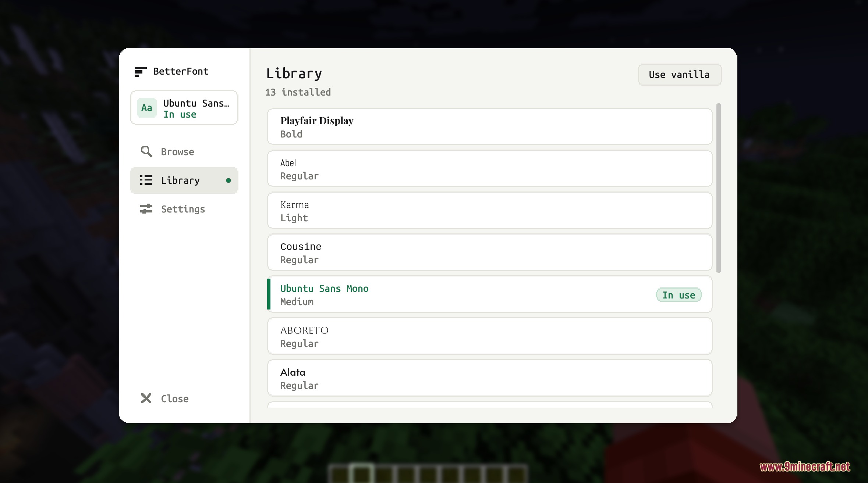Click the Close X icon
The width and height of the screenshot is (868, 483).
[x=146, y=398]
